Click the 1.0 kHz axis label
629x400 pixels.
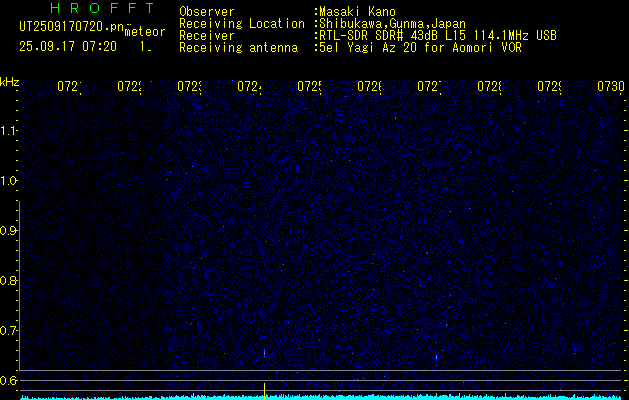[x=8, y=181]
